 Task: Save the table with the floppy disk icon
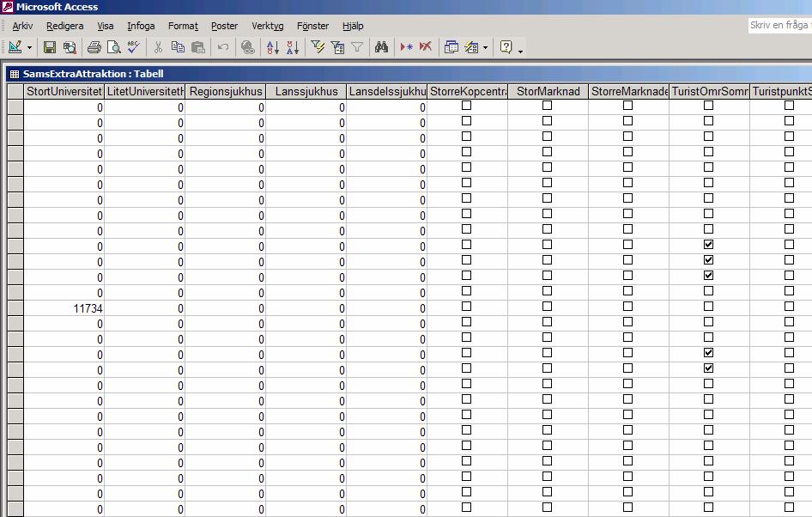(50, 47)
